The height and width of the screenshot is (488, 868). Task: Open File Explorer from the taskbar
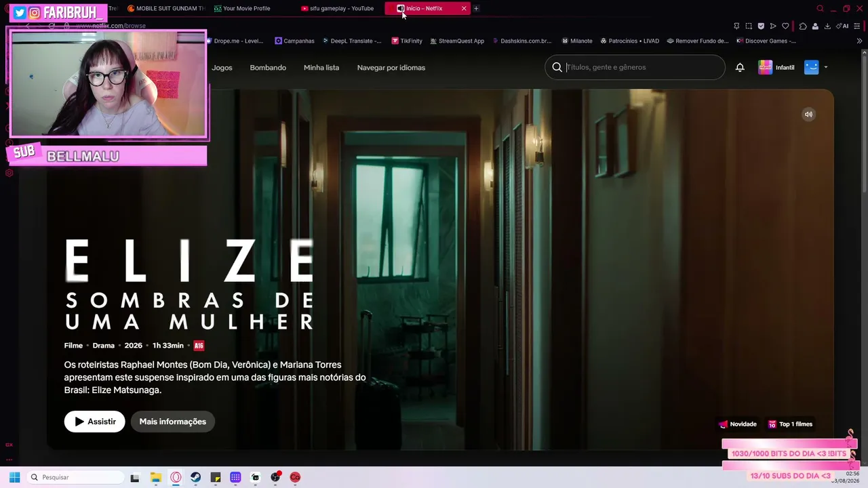coord(155,477)
